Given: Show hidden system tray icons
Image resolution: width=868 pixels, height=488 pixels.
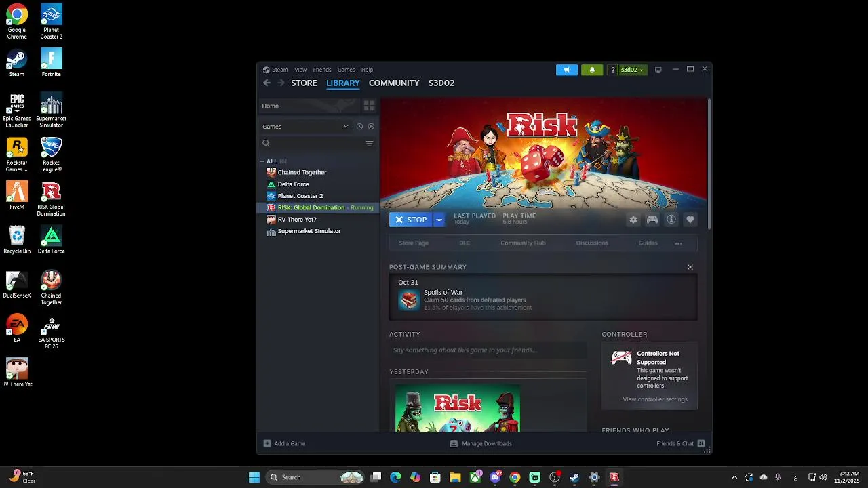Looking at the screenshot, I should click(x=734, y=477).
